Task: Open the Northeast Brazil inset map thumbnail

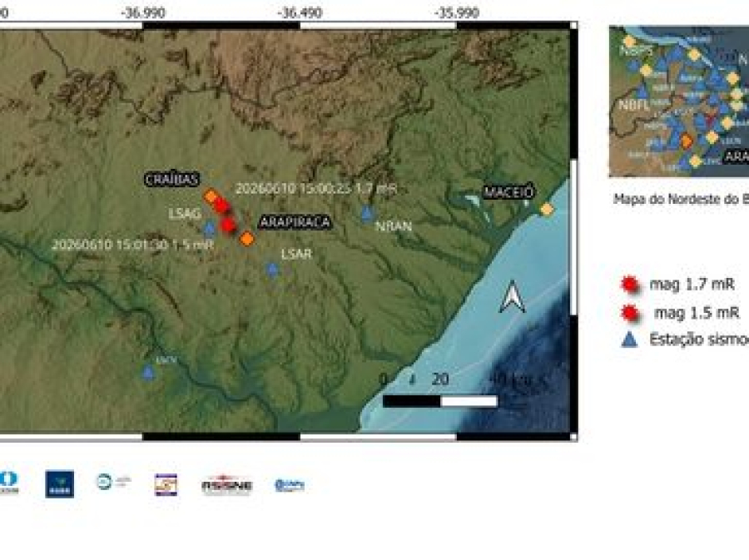Action: pos(679,102)
